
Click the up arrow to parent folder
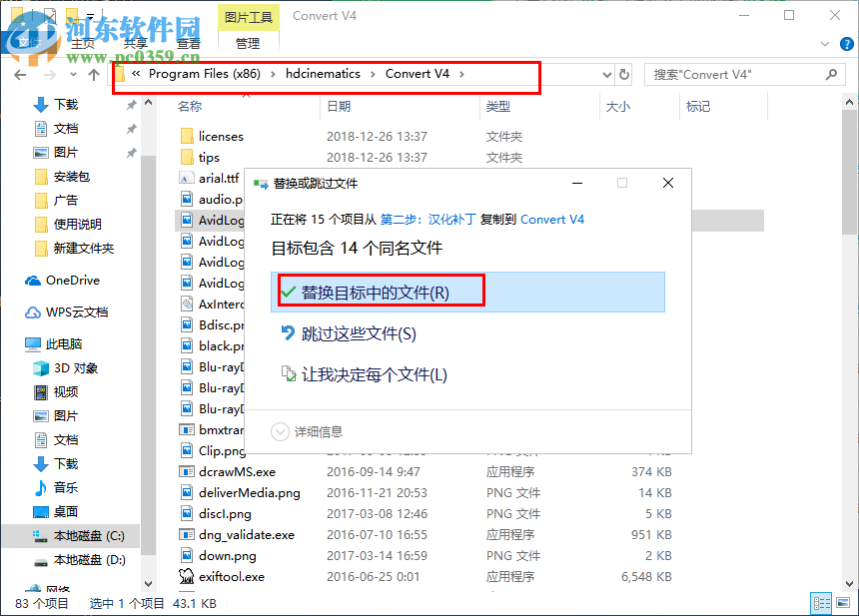(94, 74)
